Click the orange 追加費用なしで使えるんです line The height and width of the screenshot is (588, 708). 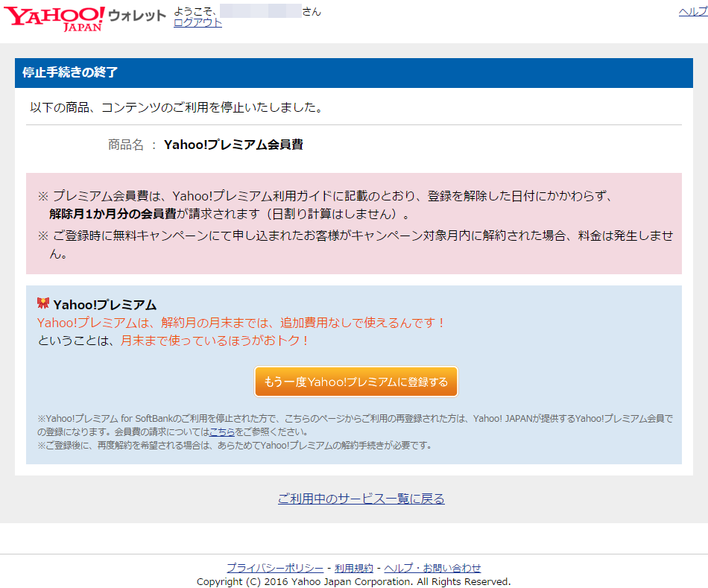[242, 323]
